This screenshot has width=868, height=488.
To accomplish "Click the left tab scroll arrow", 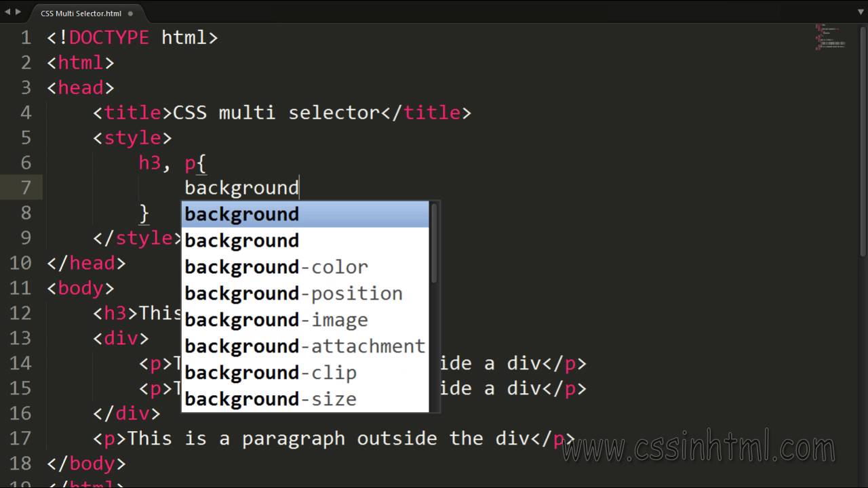I will (7, 12).
